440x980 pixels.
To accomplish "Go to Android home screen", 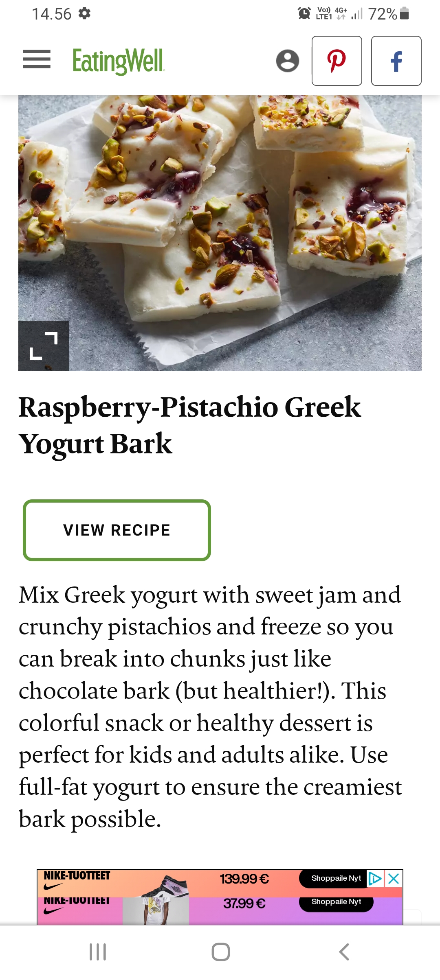I will click(x=220, y=952).
